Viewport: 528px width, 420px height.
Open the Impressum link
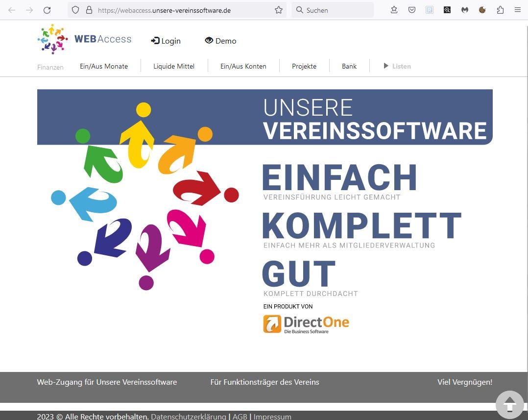272,416
